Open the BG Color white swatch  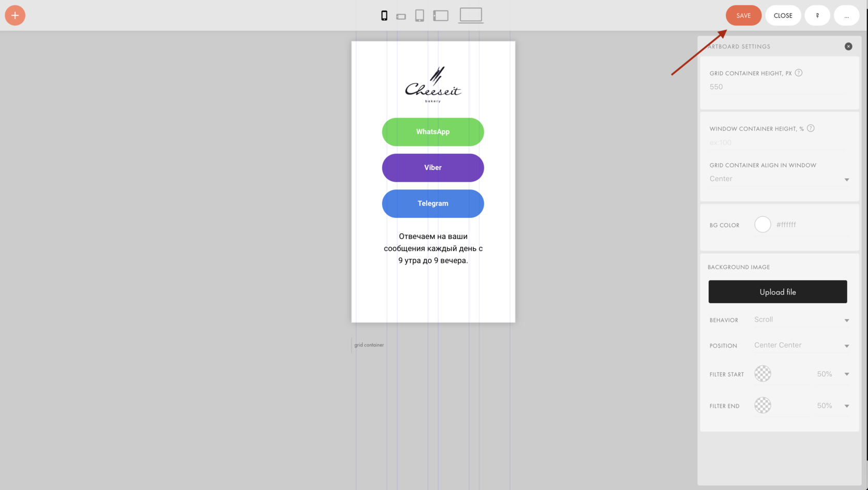[763, 225]
